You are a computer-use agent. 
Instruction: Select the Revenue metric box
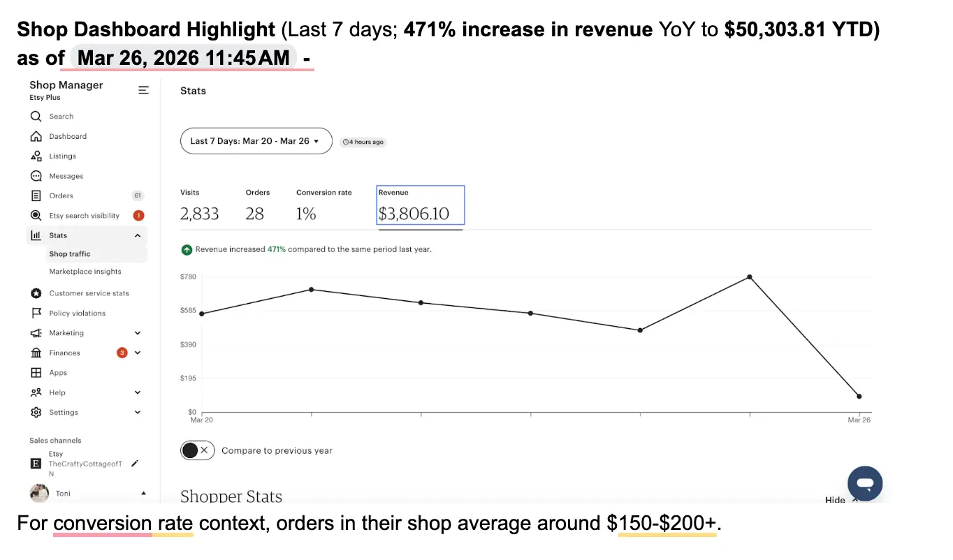pyautogui.click(x=421, y=205)
